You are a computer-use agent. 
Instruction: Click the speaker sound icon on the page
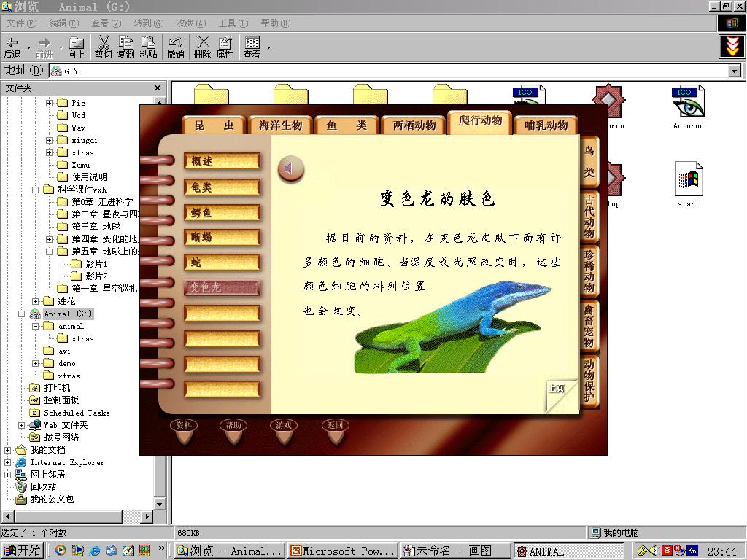(x=290, y=169)
